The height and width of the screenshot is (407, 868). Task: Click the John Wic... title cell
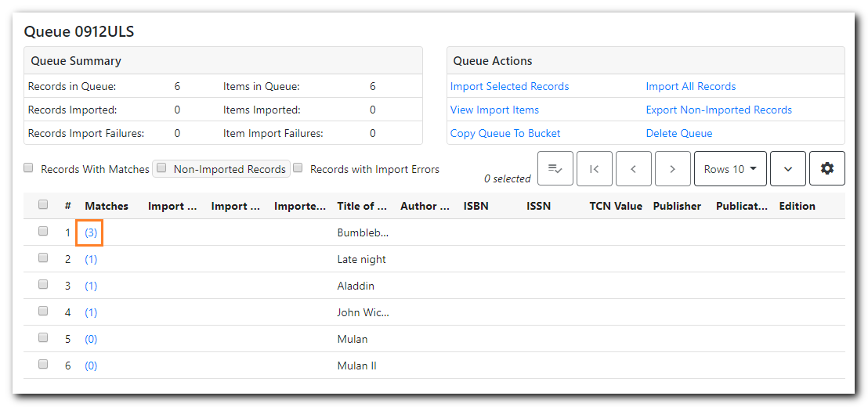pos(363,312)
